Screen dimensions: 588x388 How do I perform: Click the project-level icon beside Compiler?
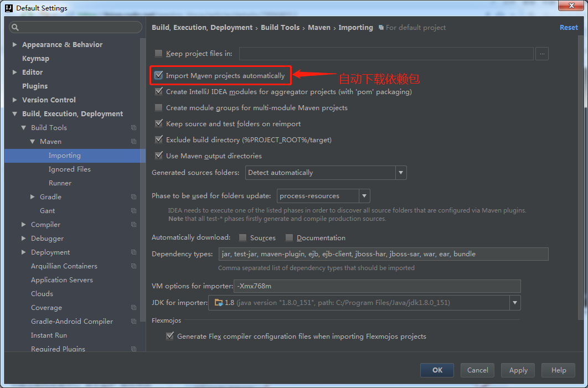[x=133, y=225]
